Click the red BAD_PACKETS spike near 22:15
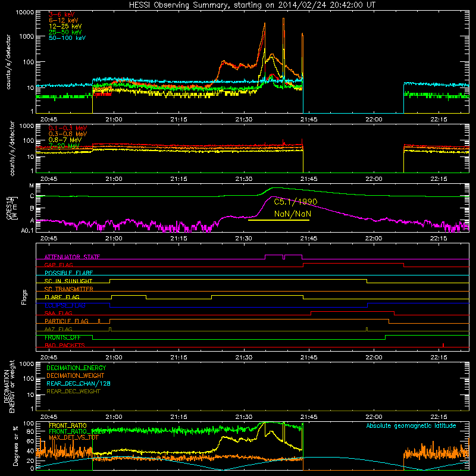Image resolution: width=476 pixels, height=476 pixels. click(x=443, y=345)
